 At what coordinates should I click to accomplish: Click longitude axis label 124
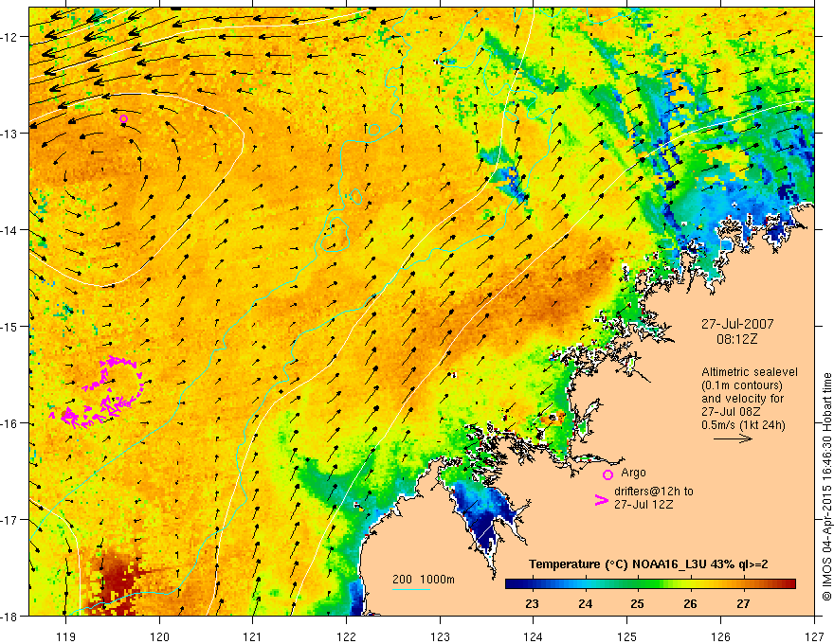534,636
